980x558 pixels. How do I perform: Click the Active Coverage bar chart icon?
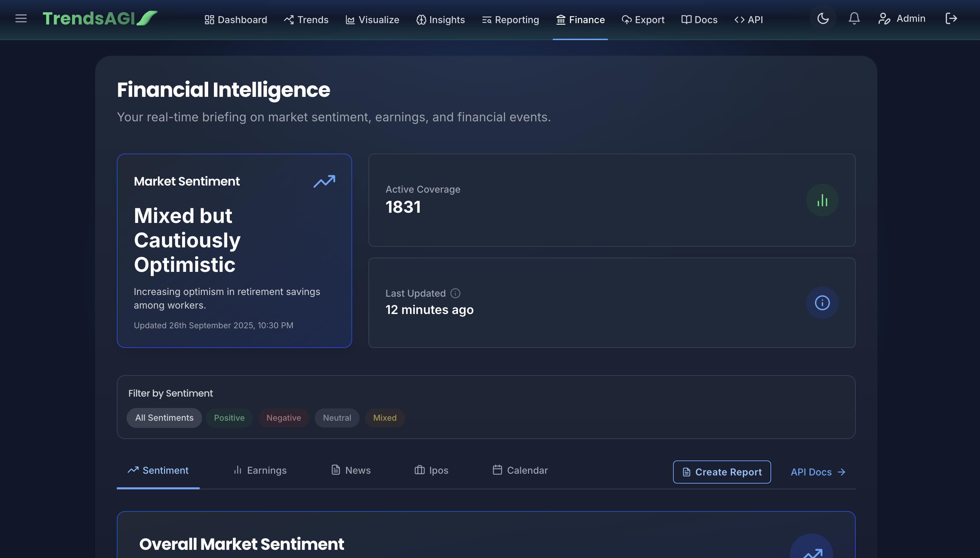tap(822, 200)
